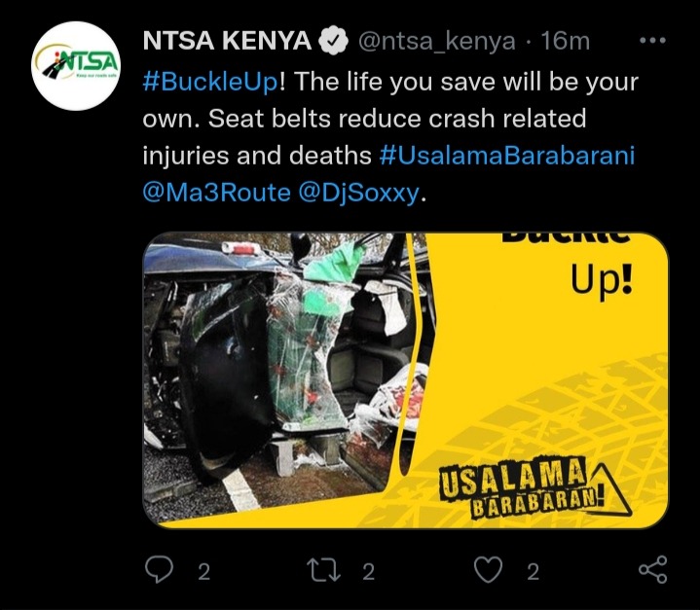Image resolution: width=700 pixels, height=610 pixels.
Task: Open the crashed car photo
Action: 285,379
